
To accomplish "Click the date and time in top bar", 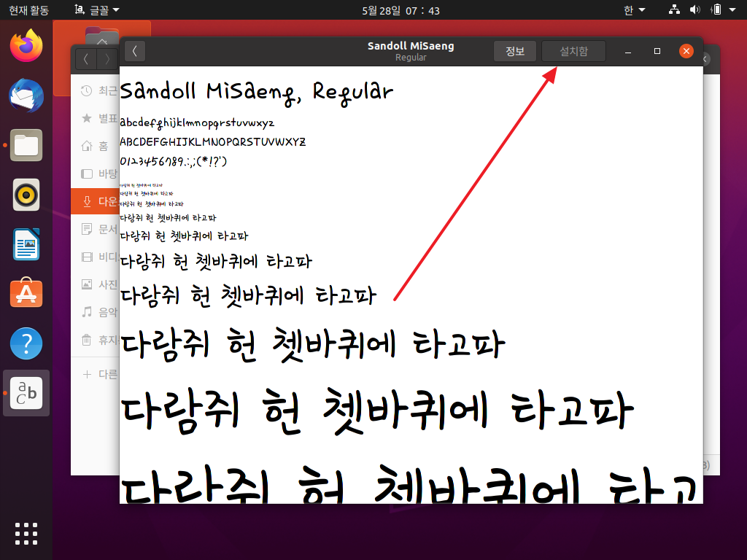I will tap(400, 10).
